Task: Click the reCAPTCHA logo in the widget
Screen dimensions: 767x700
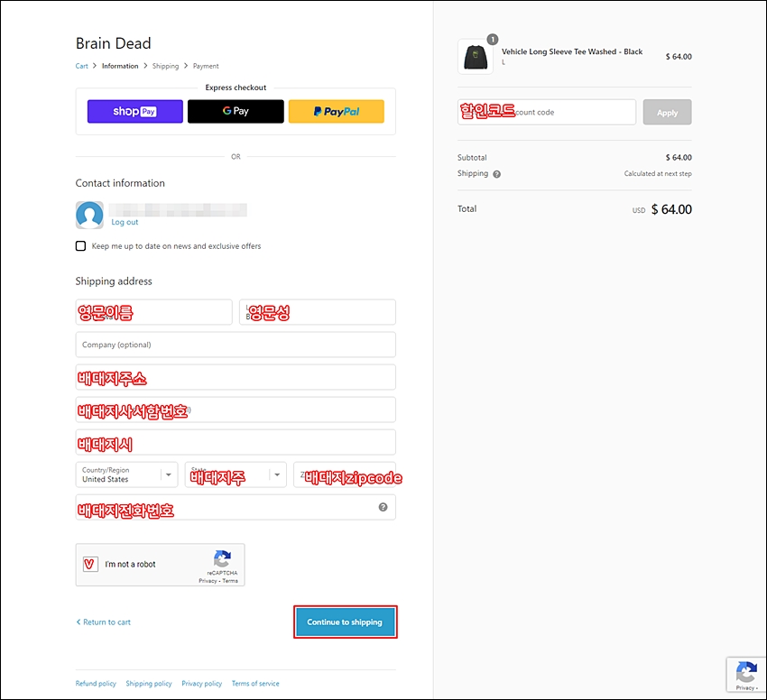Action: pos(222,559)
